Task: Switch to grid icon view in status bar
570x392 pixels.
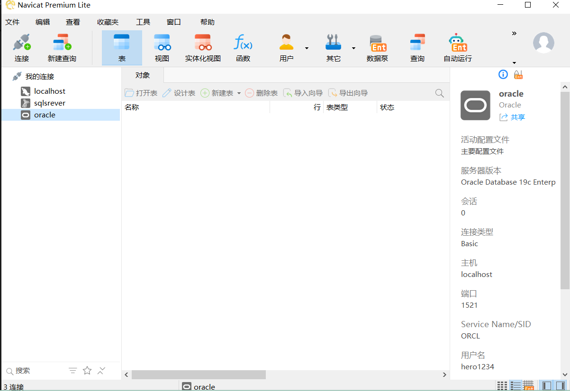Action: click(x=502, y=386)
